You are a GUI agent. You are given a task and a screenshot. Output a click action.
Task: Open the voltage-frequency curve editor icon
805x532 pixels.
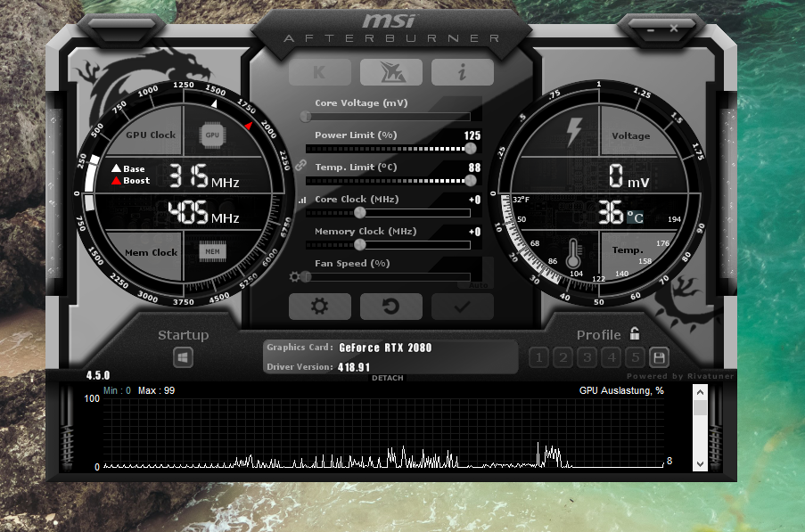[302, 201]
